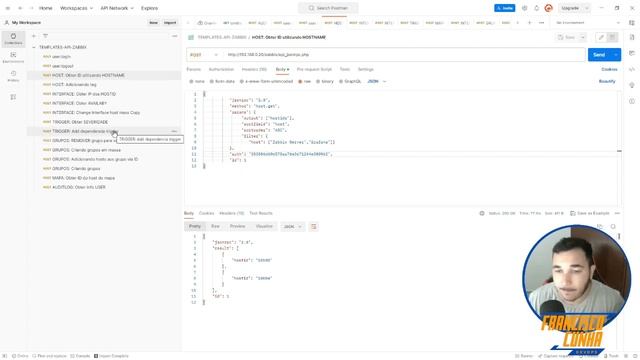Open the user avatar menu
Image resolution: width=640 pixels, height=360 pixels.
(x=549, y=8)
